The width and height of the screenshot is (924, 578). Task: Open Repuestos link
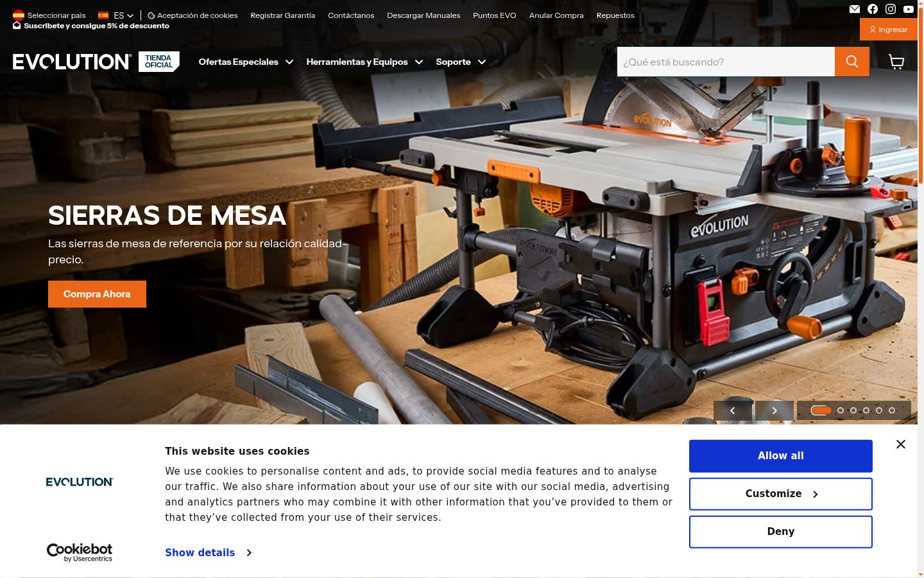[x=615, y=15]
